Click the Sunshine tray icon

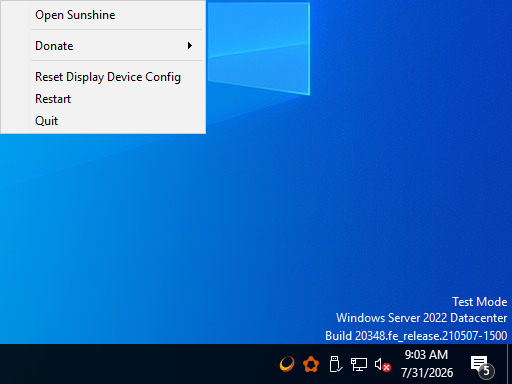point(287,364)
